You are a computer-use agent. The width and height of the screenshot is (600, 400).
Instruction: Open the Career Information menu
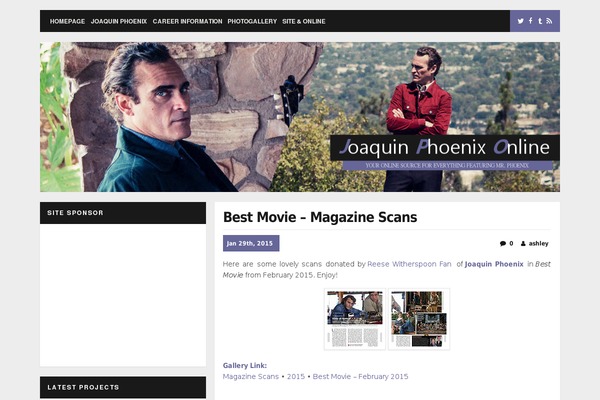pos(188,21)
